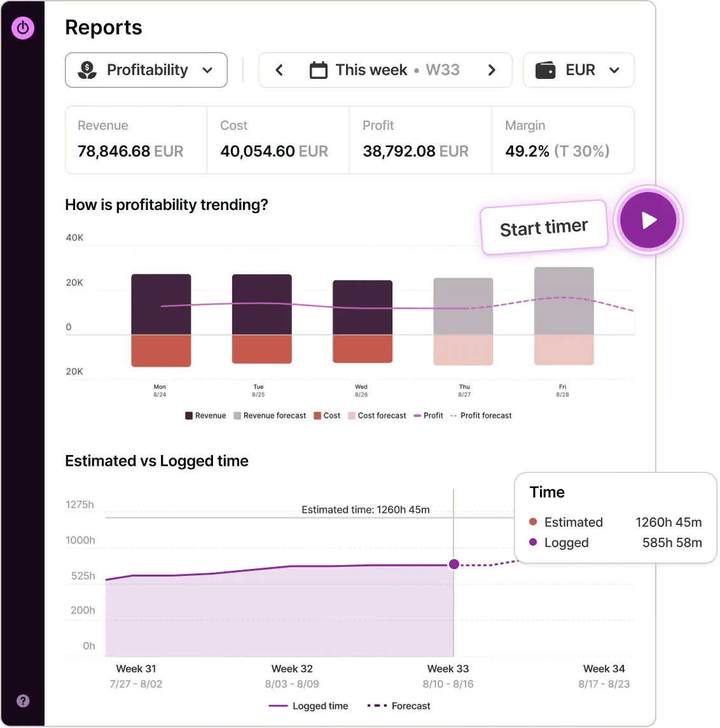Screen dimensions: 720x728
Task: Click the Wednesday revenue bar
Action: tap(363, 307)
